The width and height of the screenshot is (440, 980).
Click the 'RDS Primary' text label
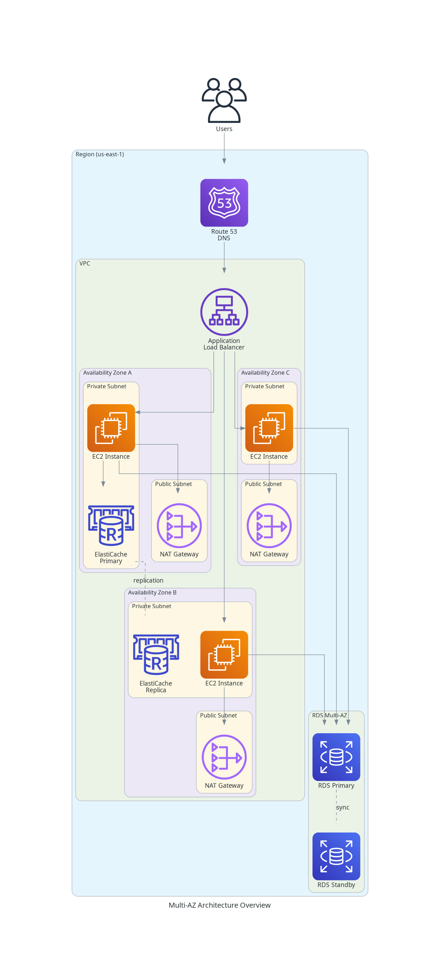(x=336, y=785)
